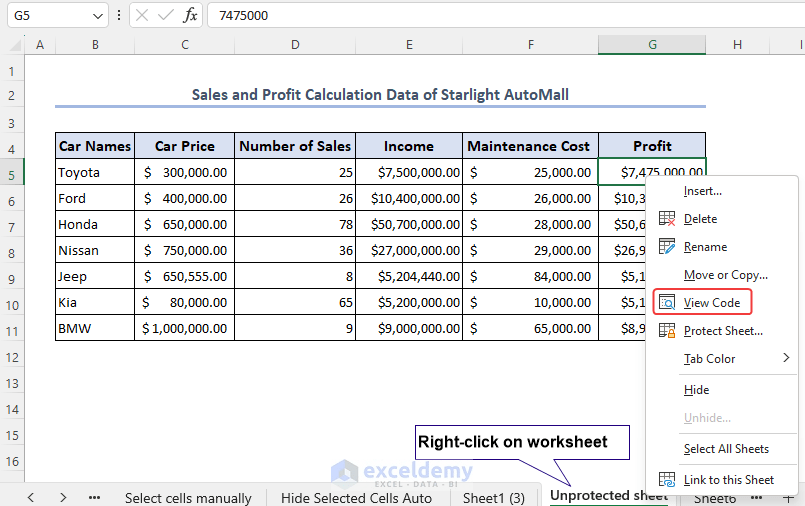Image resolution: width=805 pixels, height=506 pixels.
Task: Select column C header
Action: coord(185,45)
